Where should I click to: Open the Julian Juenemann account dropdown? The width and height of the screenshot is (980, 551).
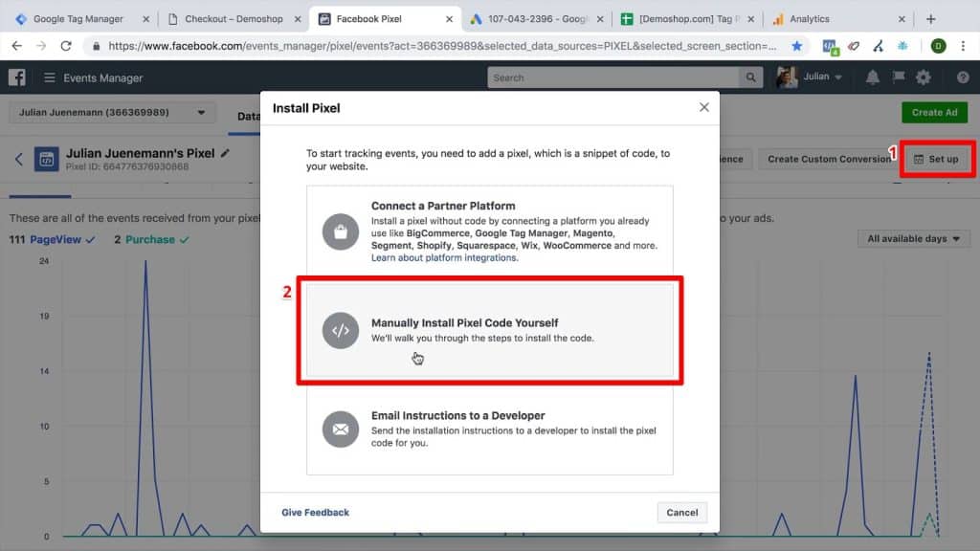111,113
